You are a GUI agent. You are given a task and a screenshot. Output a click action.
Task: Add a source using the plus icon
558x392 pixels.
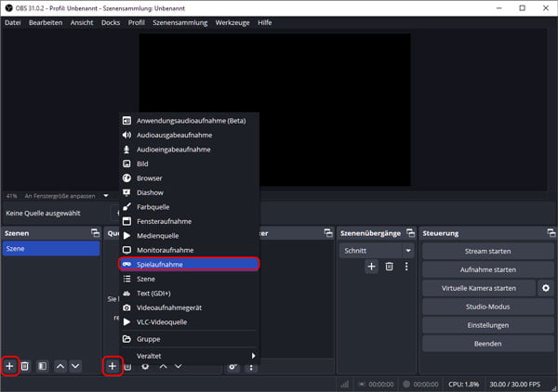click(113, 366)
